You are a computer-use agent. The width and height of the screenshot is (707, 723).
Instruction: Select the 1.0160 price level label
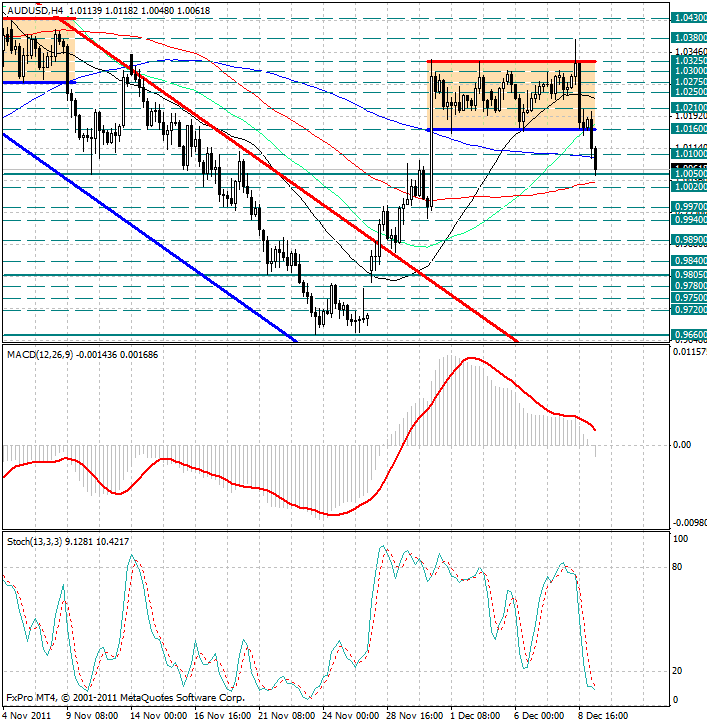click(x=689, y=129)
